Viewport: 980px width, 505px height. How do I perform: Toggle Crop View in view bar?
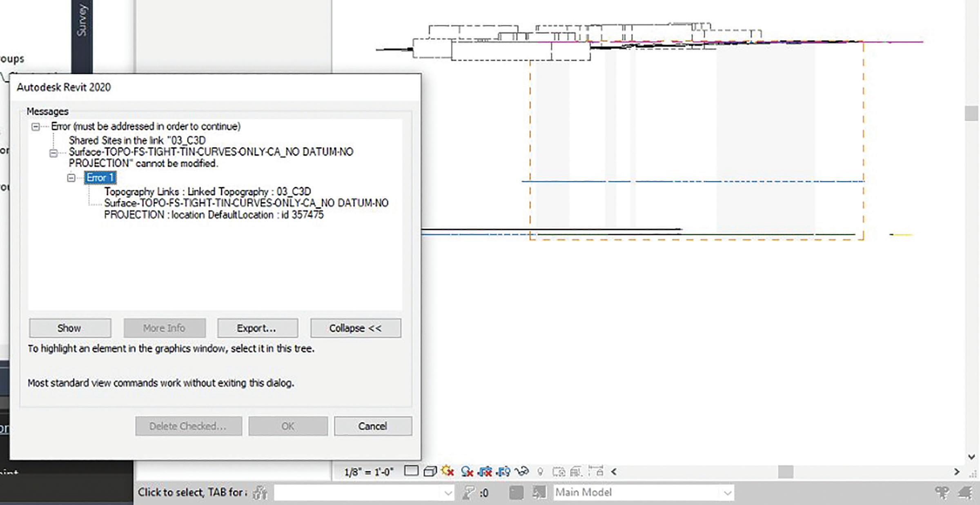coord(485,472)
